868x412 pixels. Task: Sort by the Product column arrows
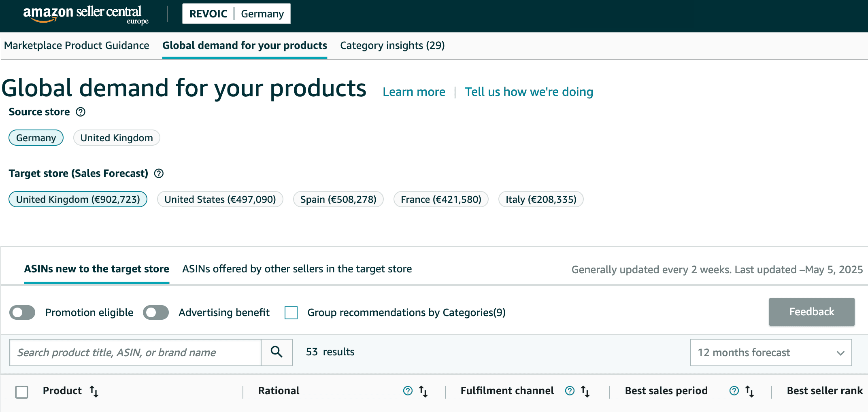point(94,391)
